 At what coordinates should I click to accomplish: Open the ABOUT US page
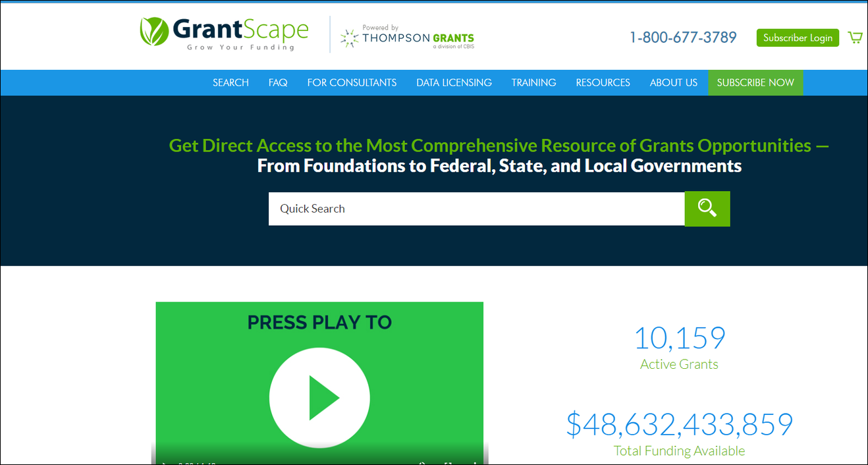[x=673, y=82]
